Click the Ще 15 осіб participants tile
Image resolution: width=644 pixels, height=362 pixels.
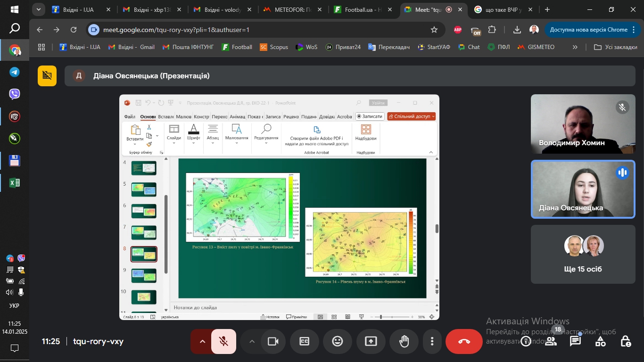pos(583,254)
